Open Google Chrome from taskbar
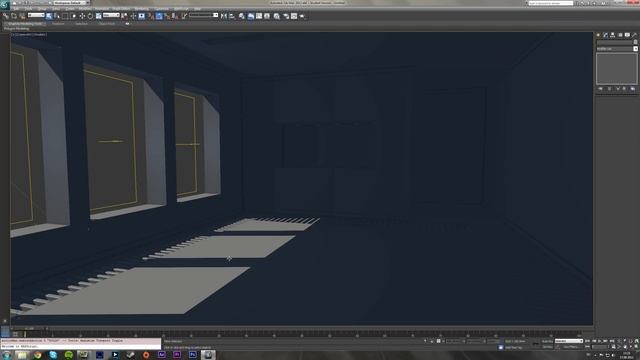 [38, 355]
